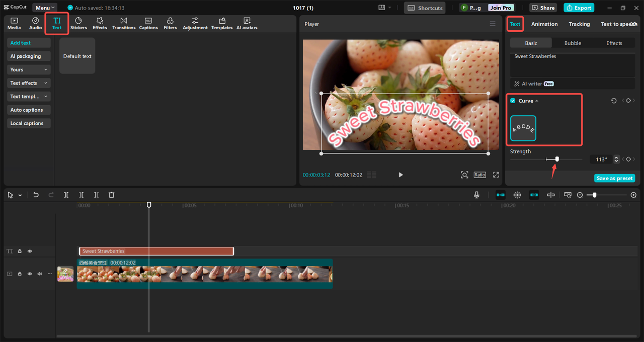Switch to the Animation tab
Viewport: 644px width, 342px height.
click(544, 24)
